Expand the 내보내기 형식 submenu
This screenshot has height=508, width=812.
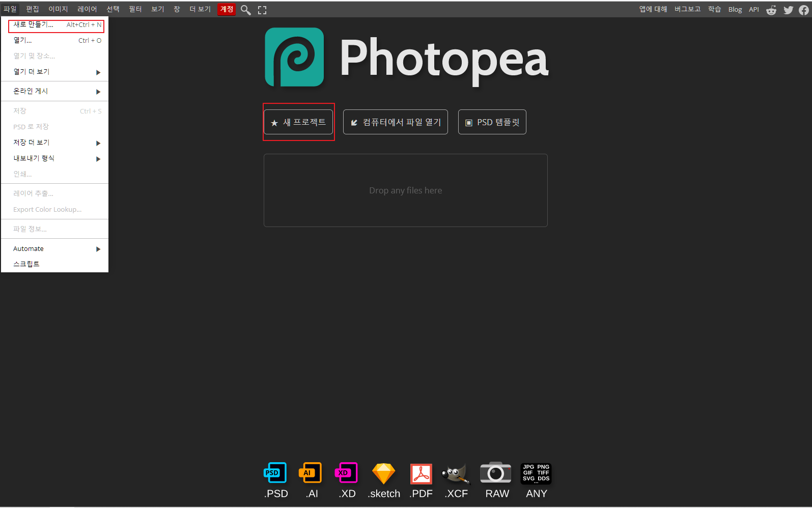pyautogui.click(x=55, y=158)
